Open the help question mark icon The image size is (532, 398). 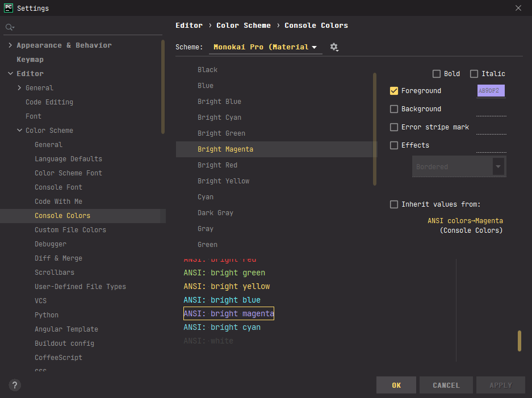pos(15,385)
